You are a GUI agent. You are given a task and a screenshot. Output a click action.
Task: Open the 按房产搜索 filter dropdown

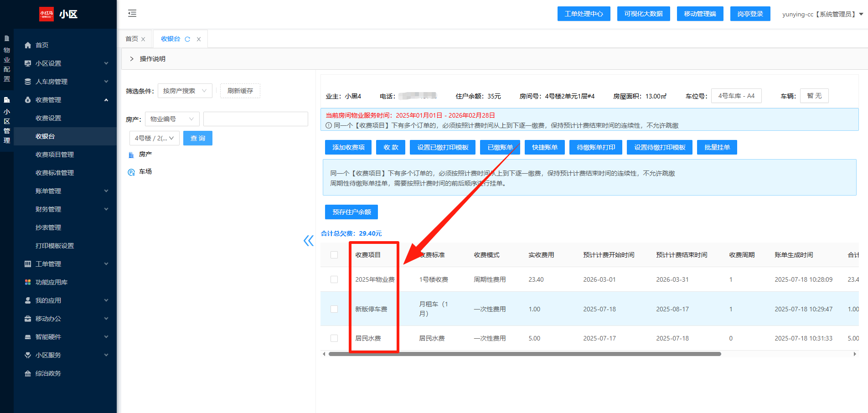coord(185,91)
